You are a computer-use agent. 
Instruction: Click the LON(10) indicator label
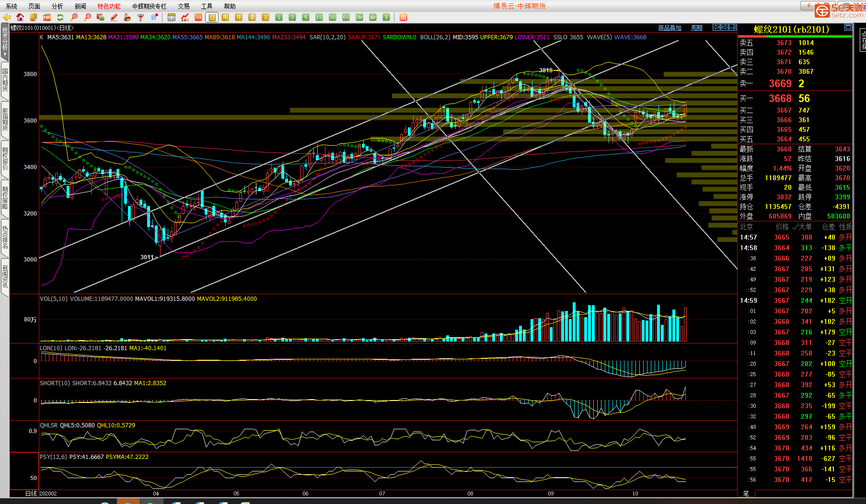tap(51, 348)
